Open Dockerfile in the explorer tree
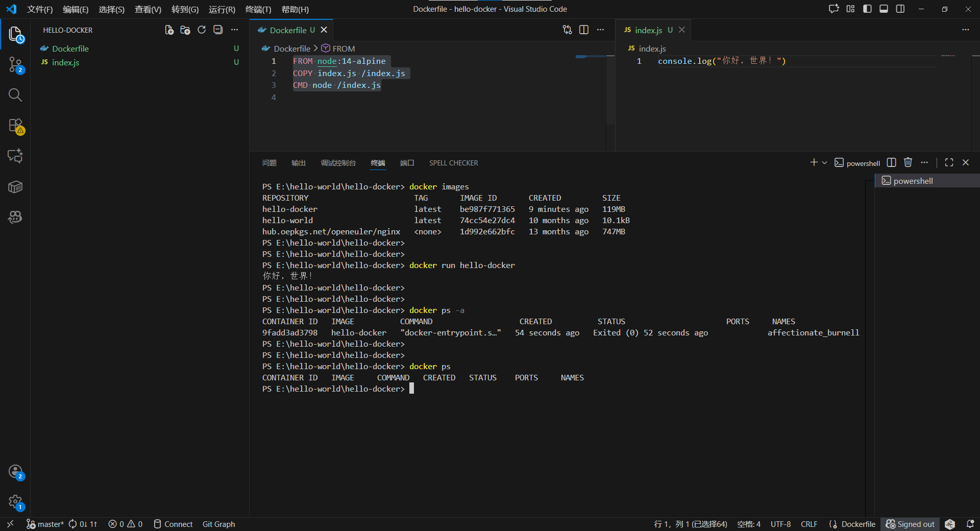 pos(139,49)
